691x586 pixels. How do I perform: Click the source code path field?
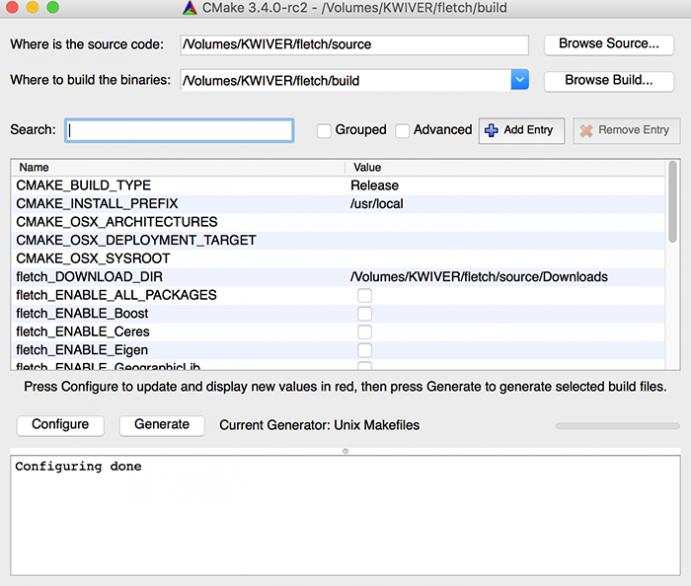coord(354,45)
